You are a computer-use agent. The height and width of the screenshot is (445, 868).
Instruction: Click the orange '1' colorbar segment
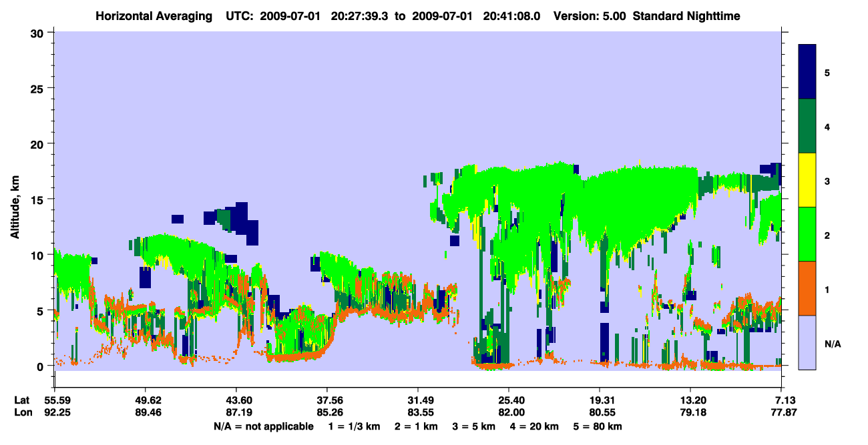click(807, 288)
